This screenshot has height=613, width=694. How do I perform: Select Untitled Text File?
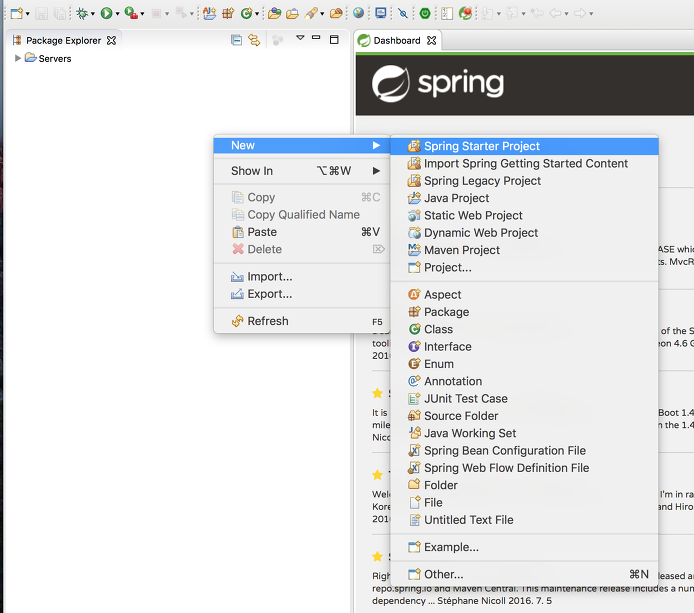(524, 520)
